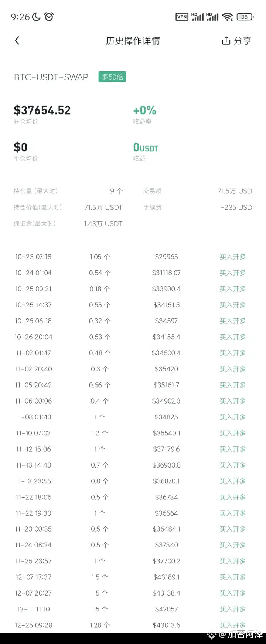Tap the $43189.1 price entry
Screen dimensions: 266x644
166,577
